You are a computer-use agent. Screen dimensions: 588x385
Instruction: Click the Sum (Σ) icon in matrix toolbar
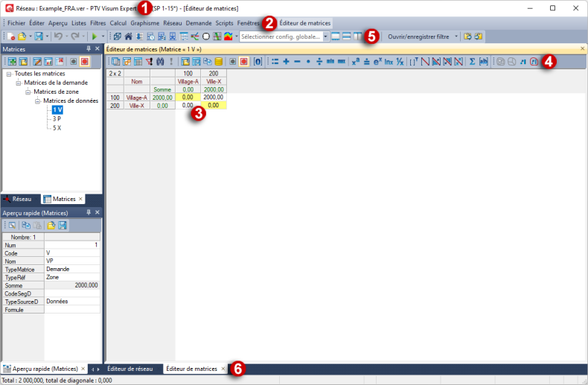(x=472, y=62)
